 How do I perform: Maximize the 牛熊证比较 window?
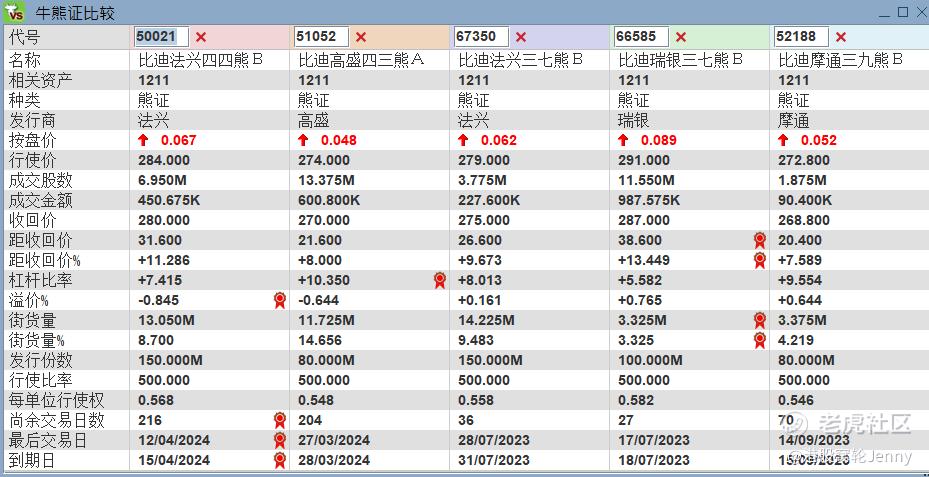tap(902, 12)
